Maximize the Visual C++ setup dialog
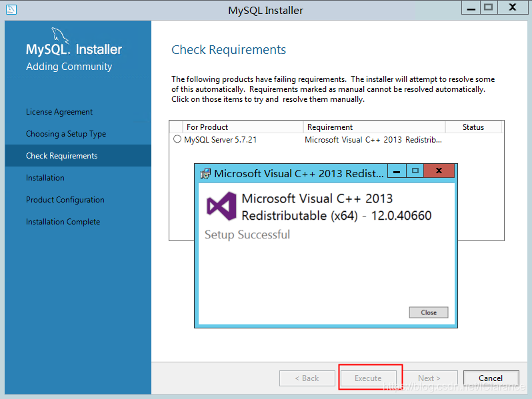The image size is (532, 399). pyautogui.click(x=415, y=171)
